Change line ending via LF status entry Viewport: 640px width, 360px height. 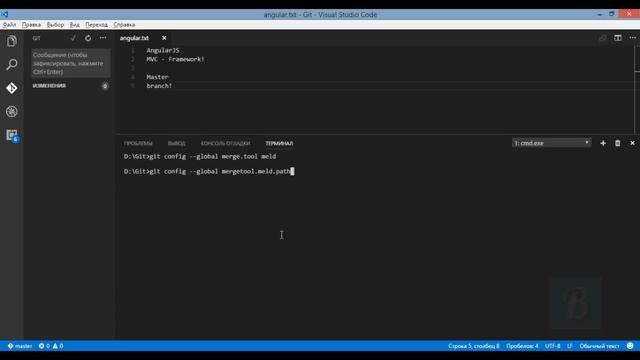(x=569, y=346)
